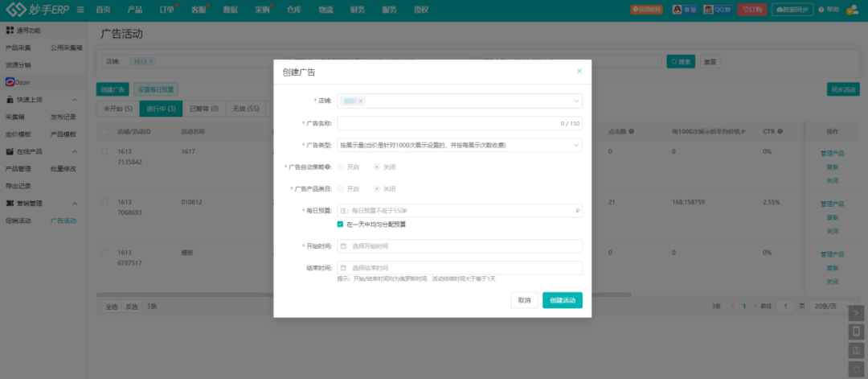Click the table's horizontal scrollbar
Image resolution: width=868 pixels, height=379 pixels.
(364, 295)
